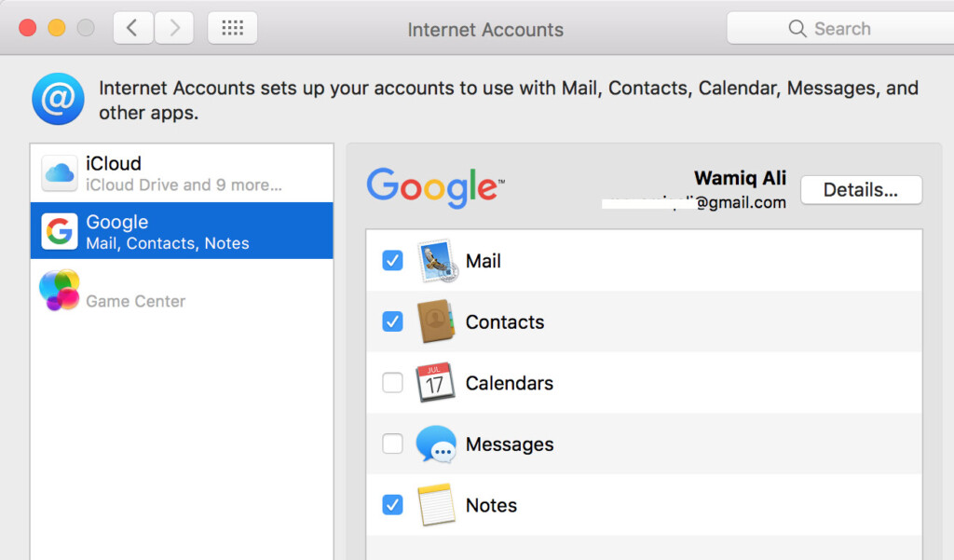Click the Google G icon in sidebar

[x=59, y=231]
